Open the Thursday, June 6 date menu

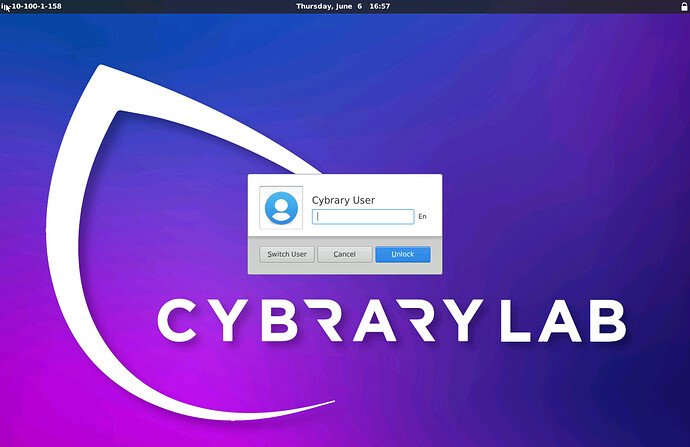pos(329,6)
